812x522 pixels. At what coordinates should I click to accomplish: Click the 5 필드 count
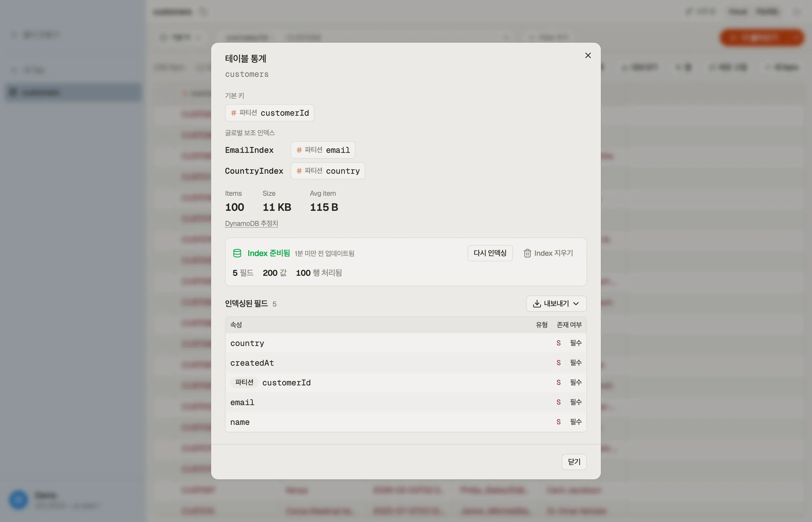[243, 273]
